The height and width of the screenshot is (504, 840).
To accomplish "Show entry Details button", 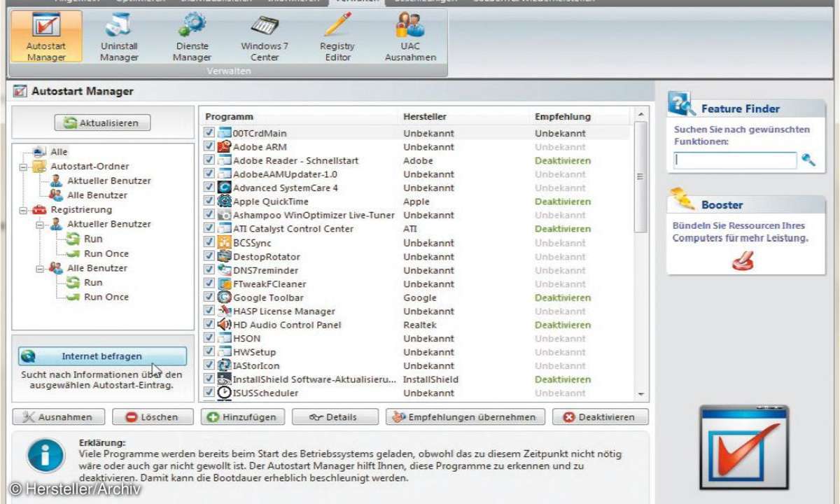I will (x=335, y=417).
